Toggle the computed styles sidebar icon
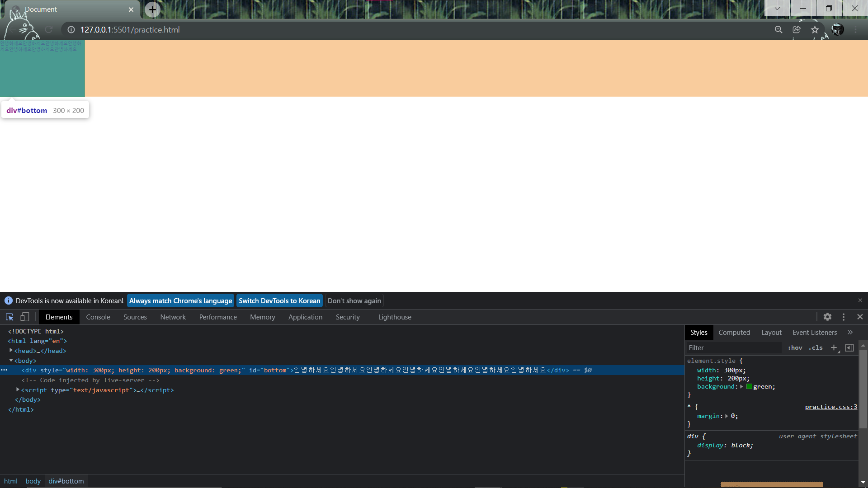Image resolution: width=868 pixels, height=488 pixels. pyautogui.click(x=849, y=347)
